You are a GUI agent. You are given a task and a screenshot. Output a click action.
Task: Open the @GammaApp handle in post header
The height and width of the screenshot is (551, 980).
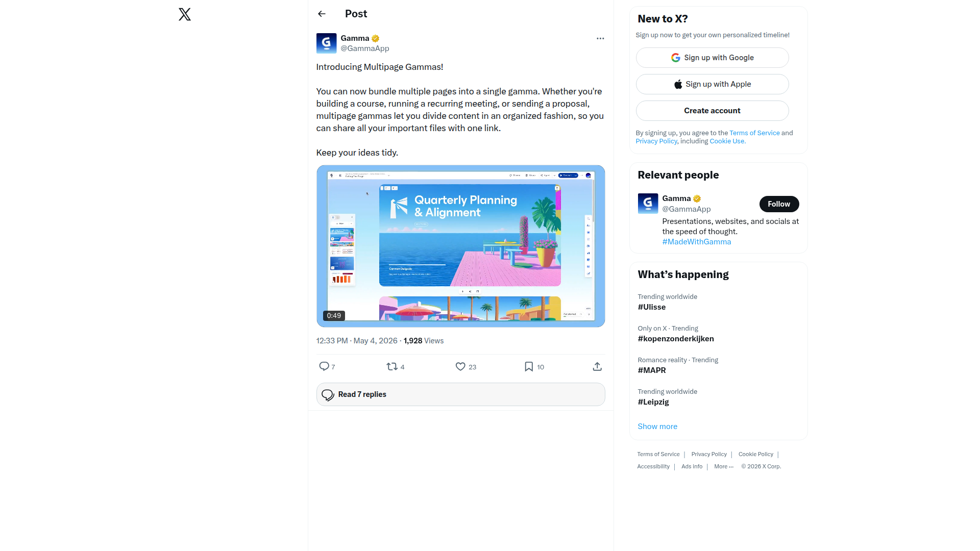point(364,48)
